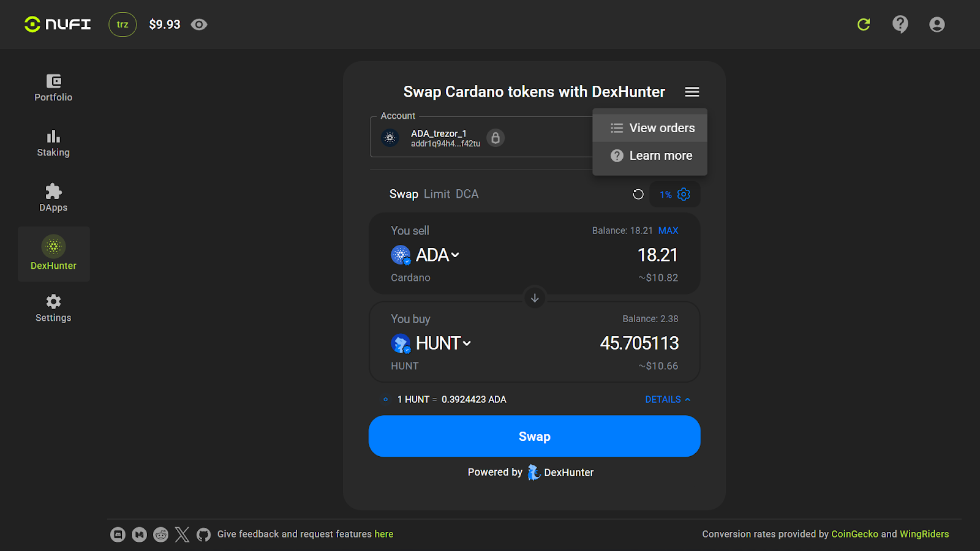Switch to the Swap tab
The image size is (980, 551).
point(404,194)
